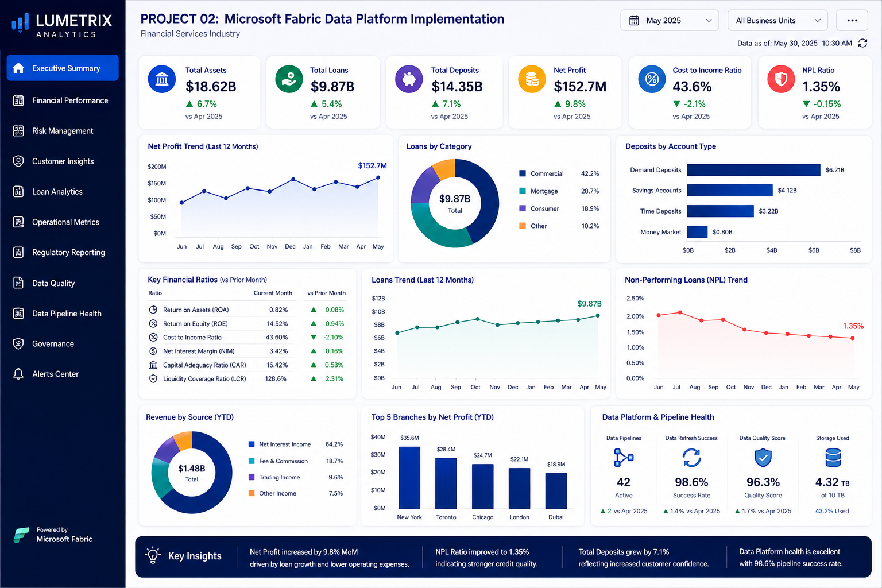Click the $18.62B Total Assets value
Image resolution: width=882 pixels, height=588 pixels.
point(211,87)
